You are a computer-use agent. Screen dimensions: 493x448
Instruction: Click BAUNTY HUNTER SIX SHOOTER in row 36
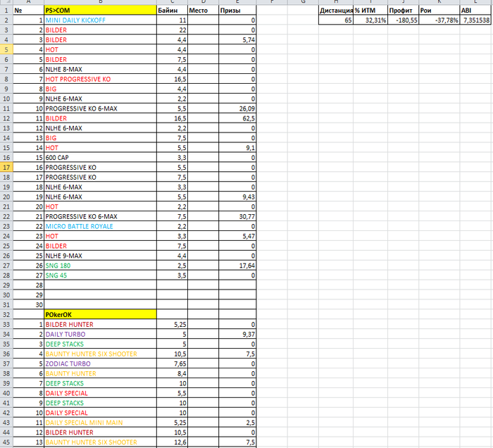click(100, 354)
